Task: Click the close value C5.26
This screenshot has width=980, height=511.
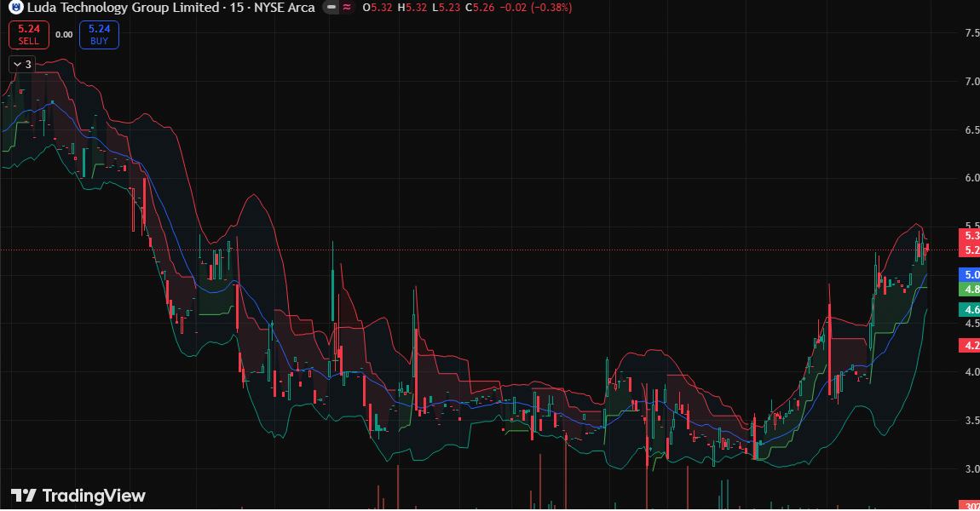Action: pos(480,8)
